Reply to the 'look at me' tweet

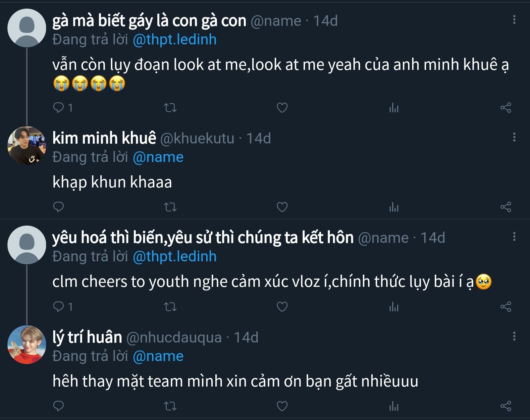point(59,108)
